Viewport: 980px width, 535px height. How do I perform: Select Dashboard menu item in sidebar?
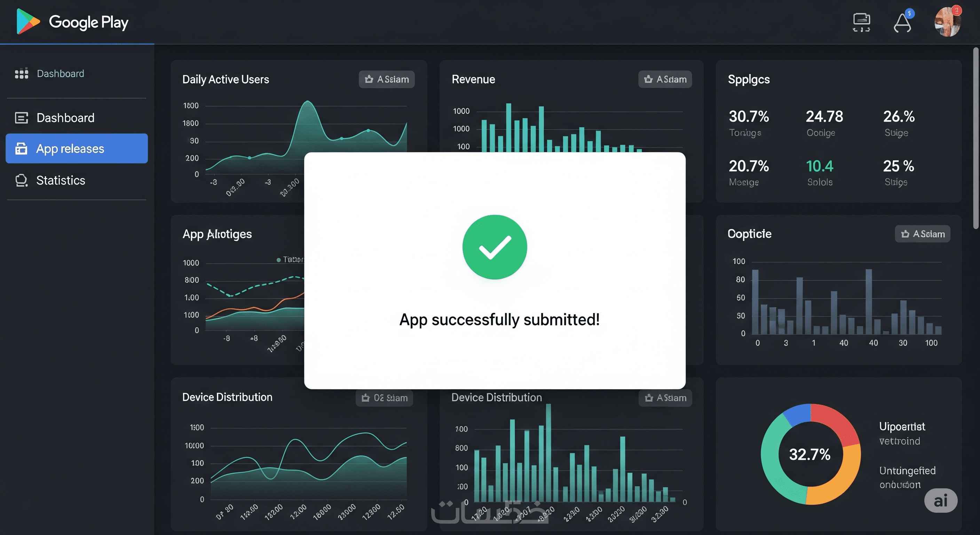click(65, 118)
